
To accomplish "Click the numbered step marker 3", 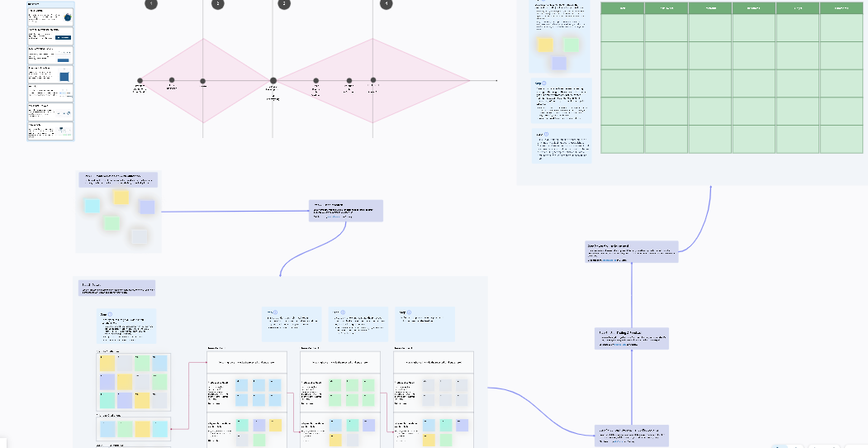I will pos(284,3).
